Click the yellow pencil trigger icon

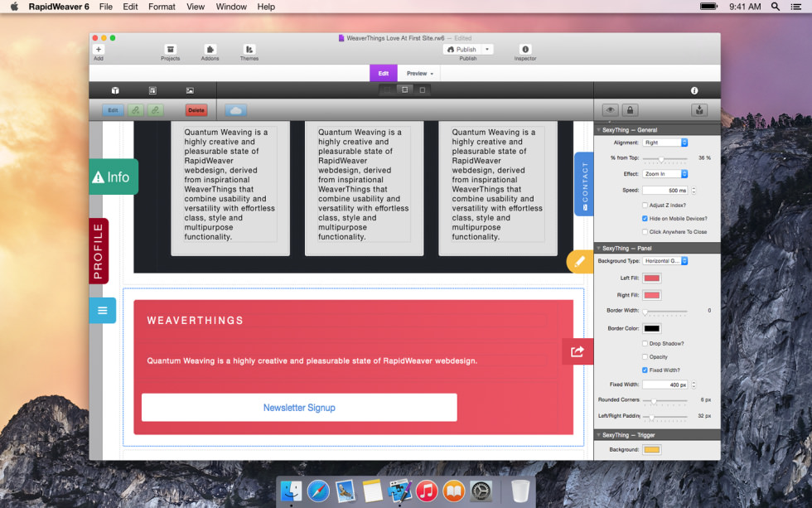pos(579,262)
